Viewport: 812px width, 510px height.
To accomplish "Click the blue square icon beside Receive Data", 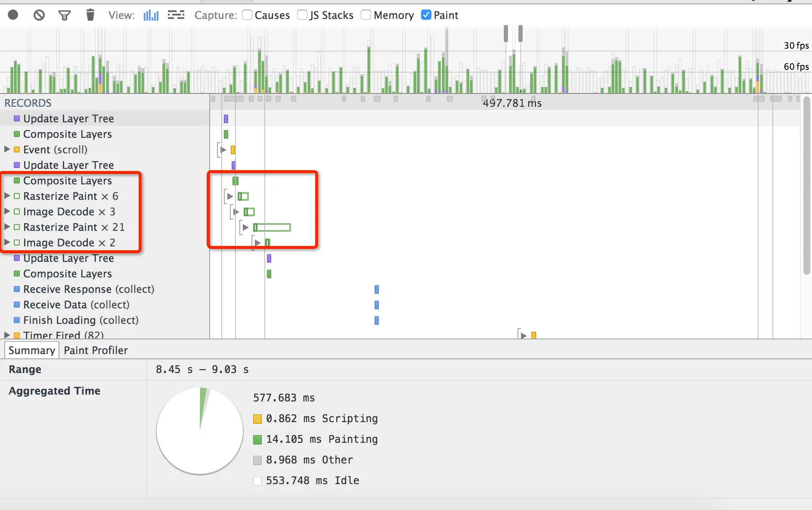I will [x=17, y=305].
